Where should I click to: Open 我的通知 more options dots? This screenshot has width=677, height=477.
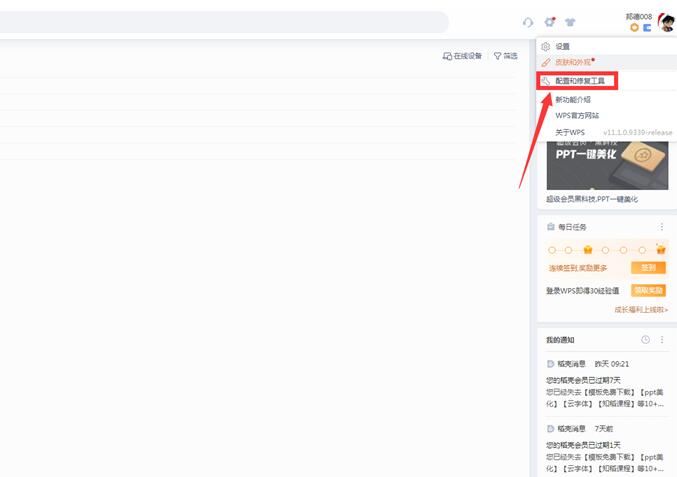click(x=661, y=340)
